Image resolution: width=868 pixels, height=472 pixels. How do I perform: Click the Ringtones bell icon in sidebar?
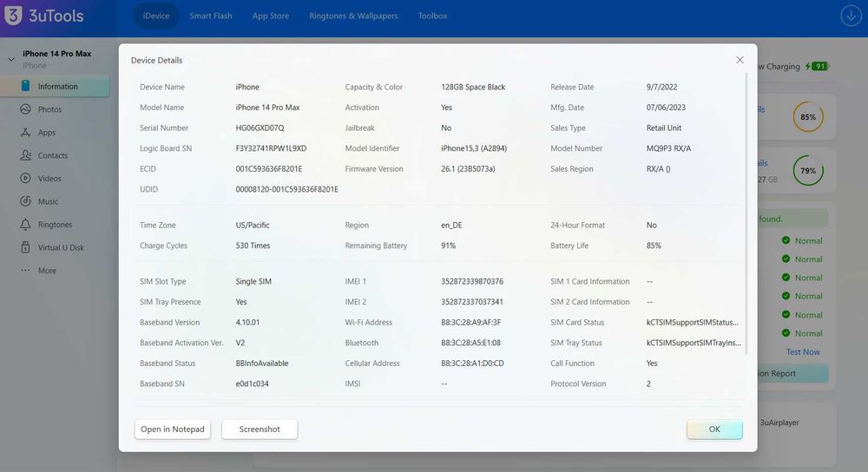click(x=25, y=224)
